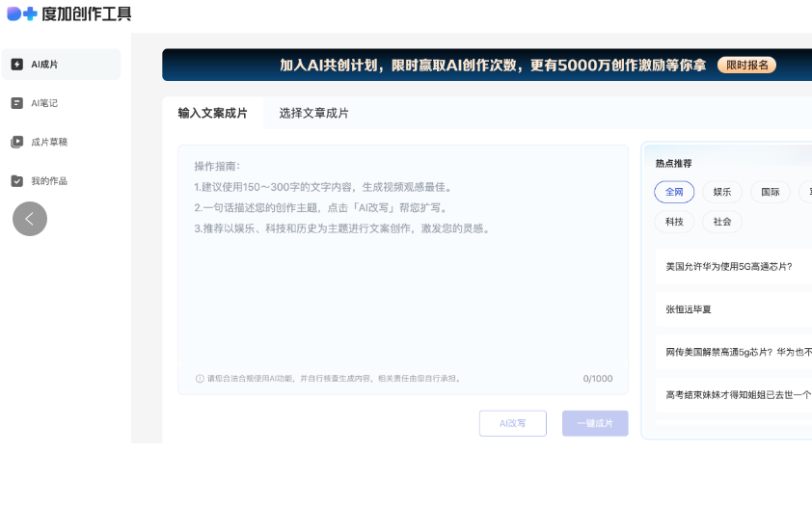
Task: Switch to the 选择文章成片 tab
Action: (x=313, y=113)
